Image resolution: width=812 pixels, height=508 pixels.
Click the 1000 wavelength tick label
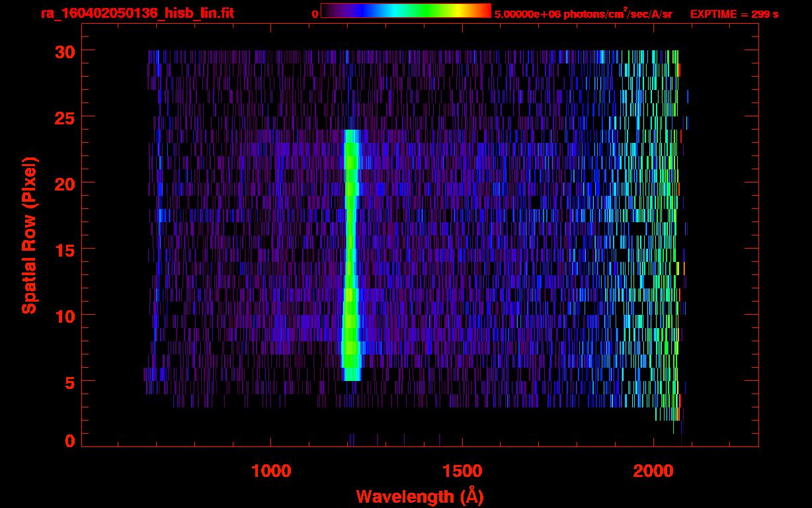271,471
